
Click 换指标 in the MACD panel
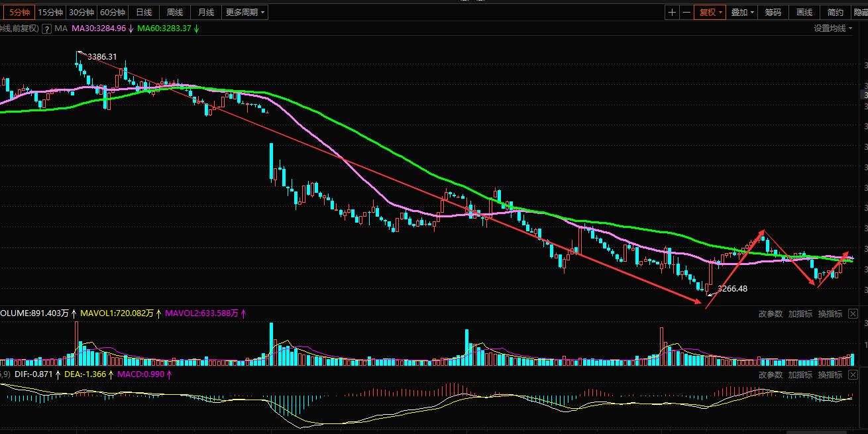[830, 374]
